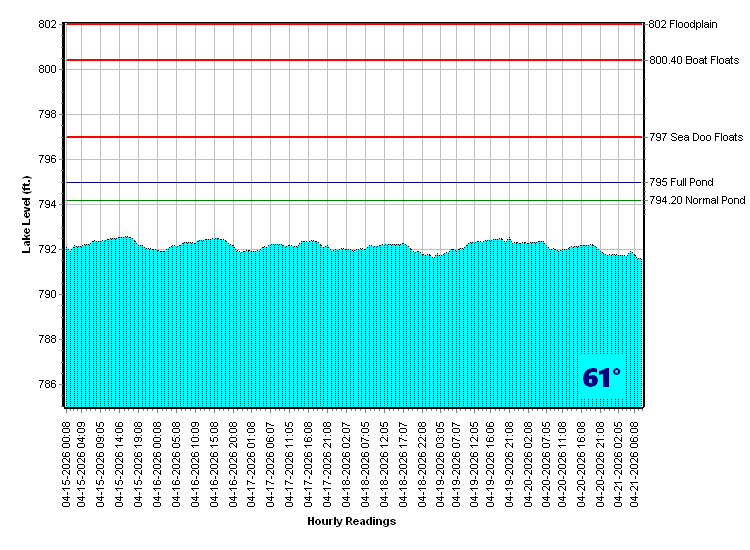Click the 786 tick on the y-axis

pyautogui.click(x=49, y=385)
